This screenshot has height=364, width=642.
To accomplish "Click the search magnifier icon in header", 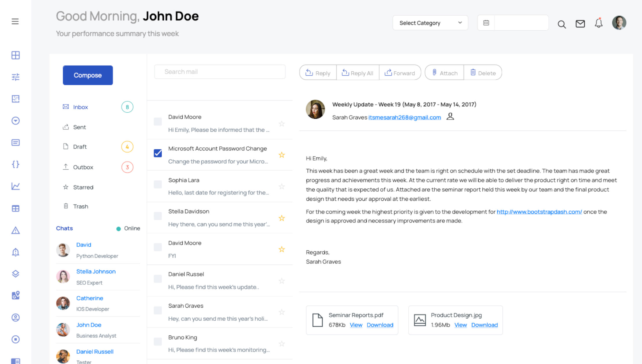I will (x=562, y=24).
